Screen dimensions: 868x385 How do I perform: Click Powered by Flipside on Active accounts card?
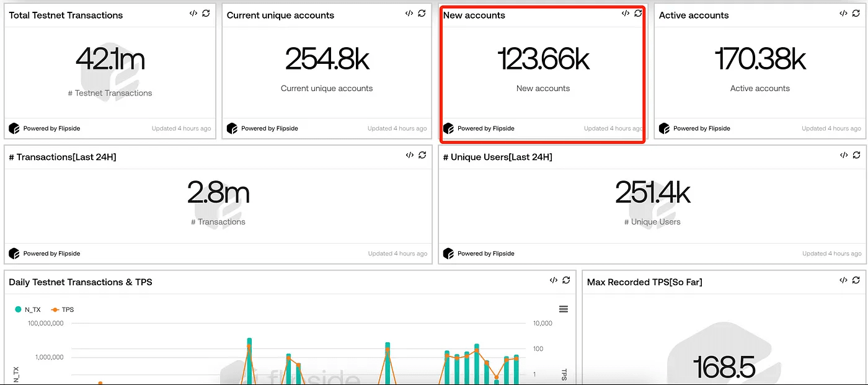coord(701,128)
